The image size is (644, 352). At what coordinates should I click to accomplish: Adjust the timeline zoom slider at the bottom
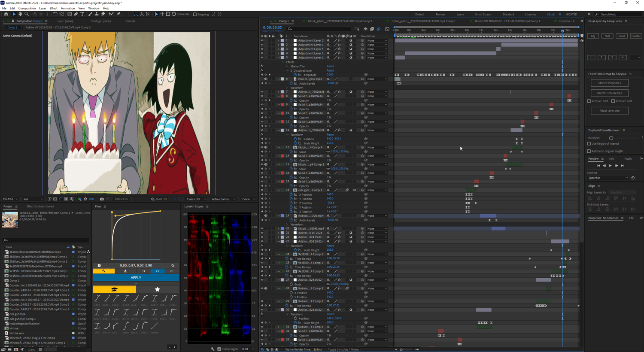coord(401,349)
